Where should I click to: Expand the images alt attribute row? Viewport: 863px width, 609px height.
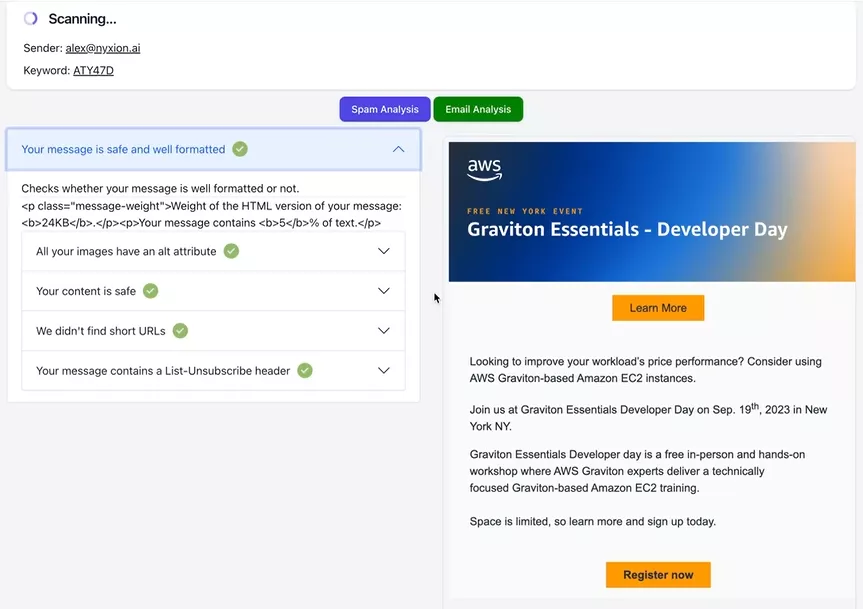coord(383,251)
